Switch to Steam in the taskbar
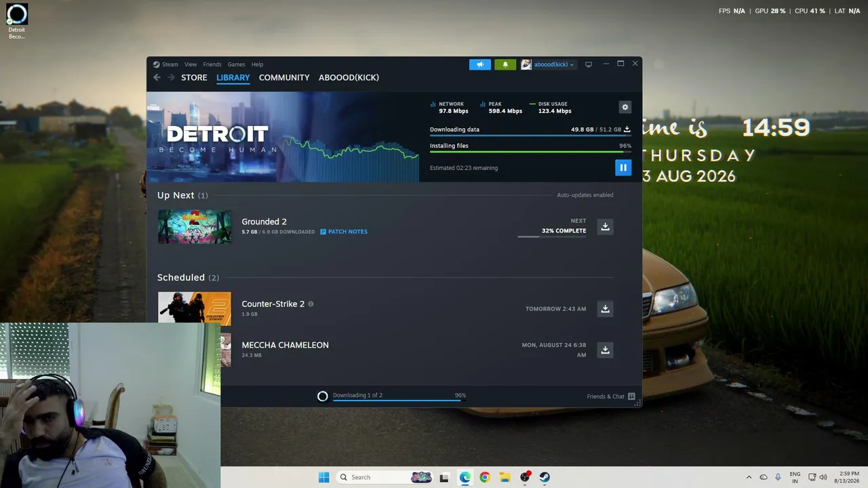The image size is (868, 488). [545, 477]
